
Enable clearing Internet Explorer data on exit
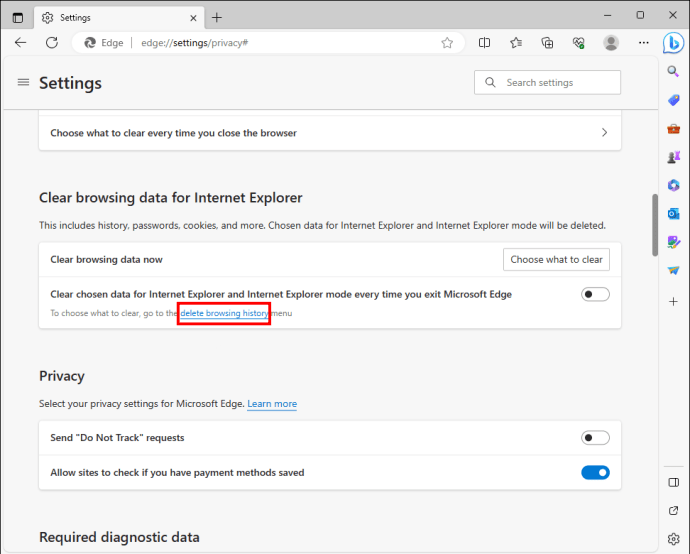(595, 294)
